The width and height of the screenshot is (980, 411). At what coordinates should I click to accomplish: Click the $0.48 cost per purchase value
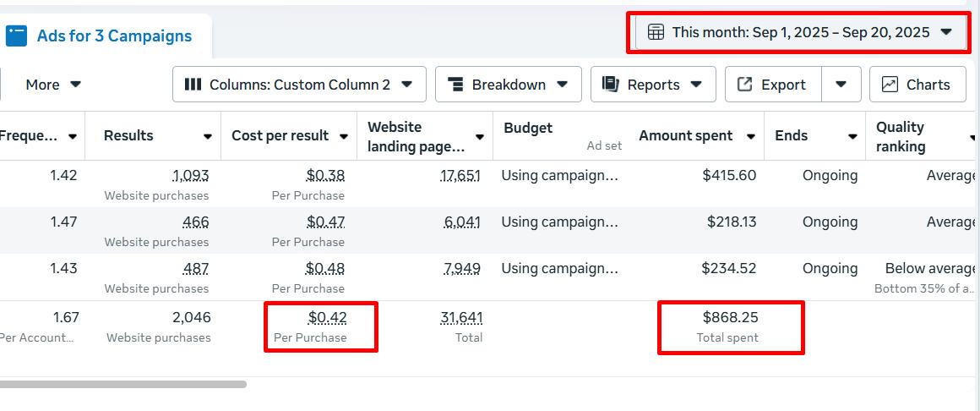pyautogui.click(x=325, y=268)
